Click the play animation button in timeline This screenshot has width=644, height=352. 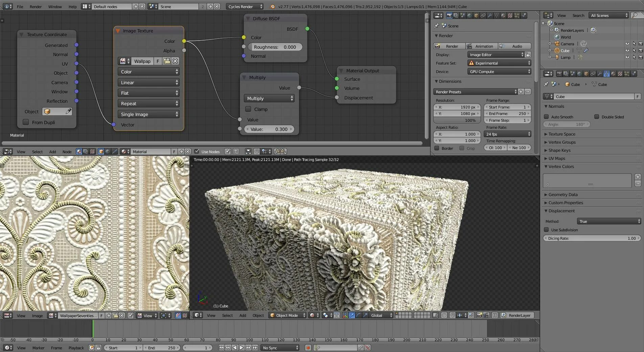241,348
